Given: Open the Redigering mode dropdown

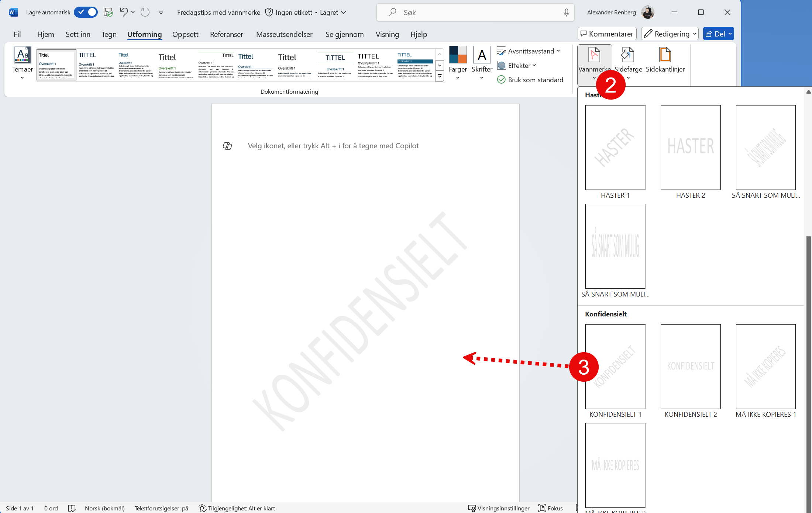Looking at the screenshot, I should pyautogui.click(x=670, y=34).
